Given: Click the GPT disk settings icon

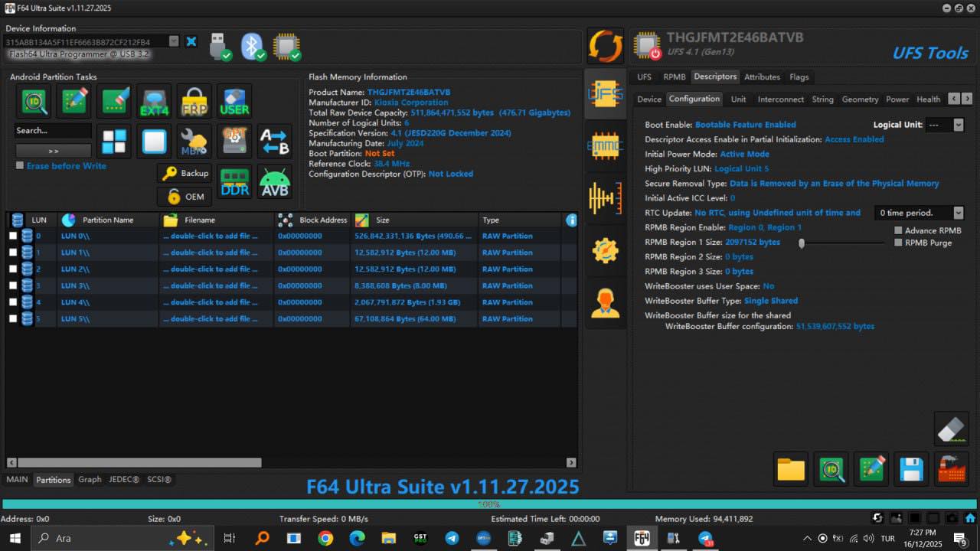Looking at the screenshot, I should 234,141.
